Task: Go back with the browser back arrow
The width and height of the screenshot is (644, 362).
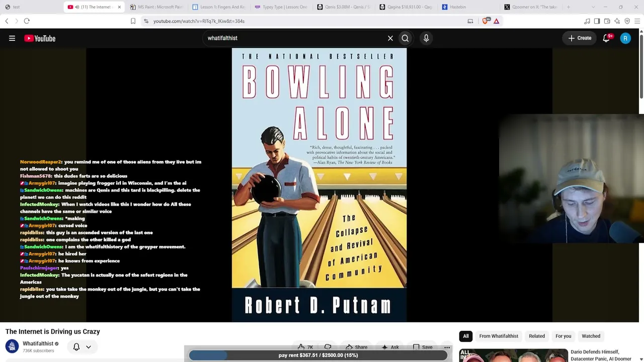Action: click(x=7, y=21)
